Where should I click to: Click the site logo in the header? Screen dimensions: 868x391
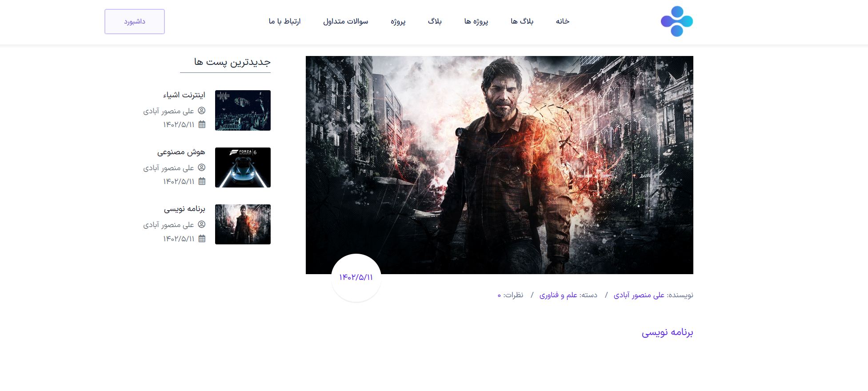pyautogui.click(x=676, y=21)
